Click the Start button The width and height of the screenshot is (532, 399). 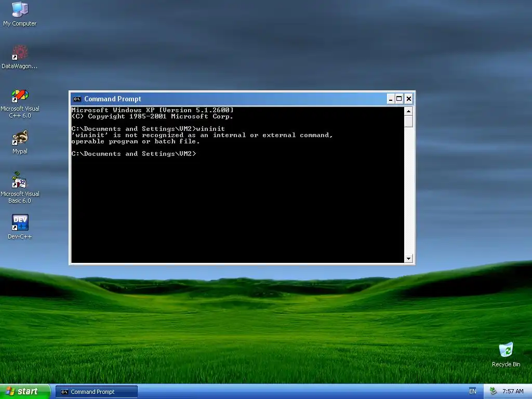[x=25, y=392]
